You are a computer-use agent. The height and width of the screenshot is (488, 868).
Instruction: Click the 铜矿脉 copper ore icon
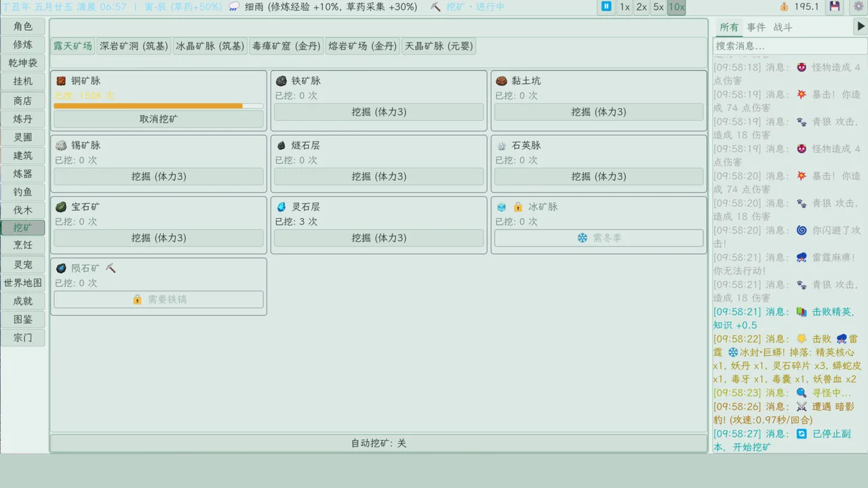pyautogui.click(x=61, y=81)
